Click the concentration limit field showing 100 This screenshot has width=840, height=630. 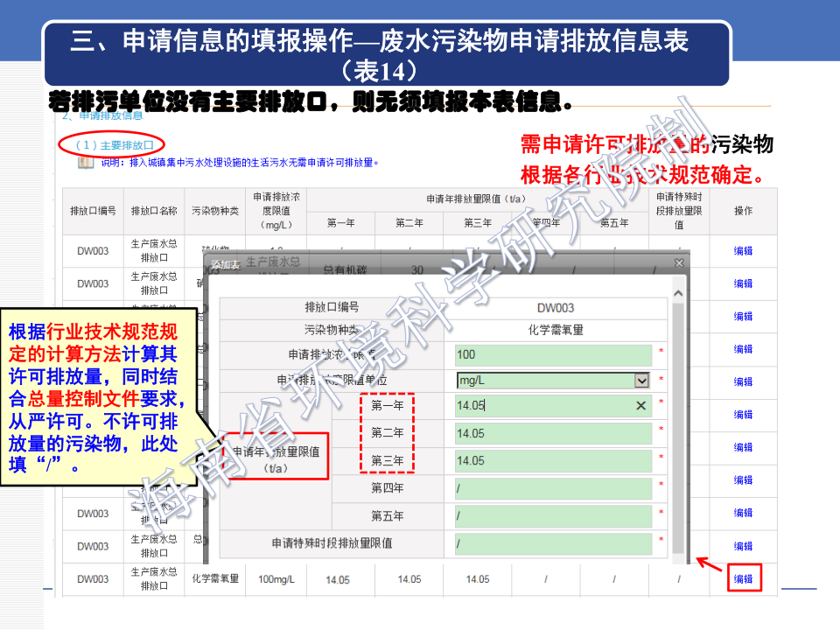(x=553, y=354)
